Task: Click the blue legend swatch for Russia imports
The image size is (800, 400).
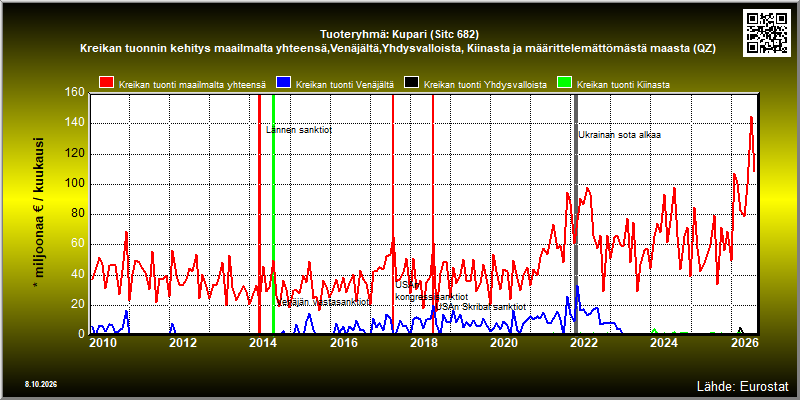Action: tap(284, 83)
